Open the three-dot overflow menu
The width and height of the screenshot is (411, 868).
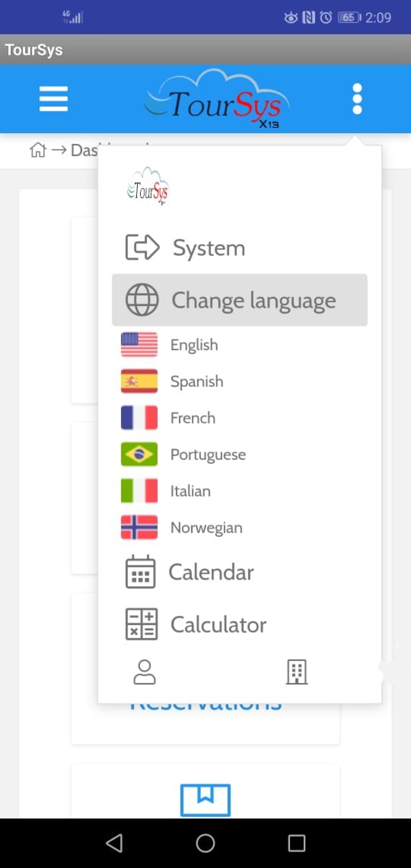tap(357, 98)
